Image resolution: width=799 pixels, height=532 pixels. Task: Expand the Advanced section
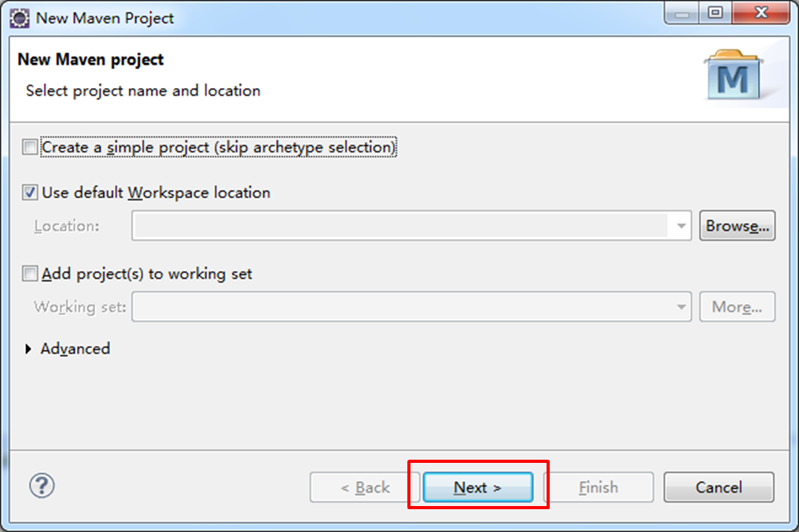[x=28, y=349]
